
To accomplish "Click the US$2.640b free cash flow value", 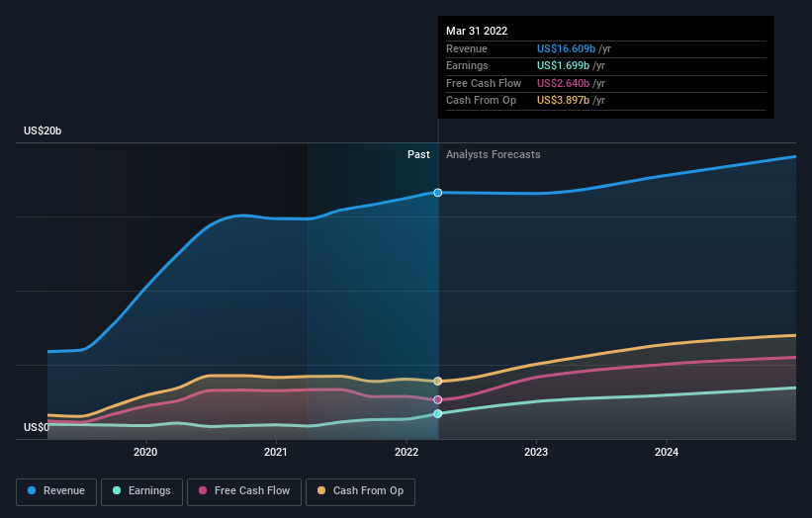I will pyautogui.click(x=563, y=83).
